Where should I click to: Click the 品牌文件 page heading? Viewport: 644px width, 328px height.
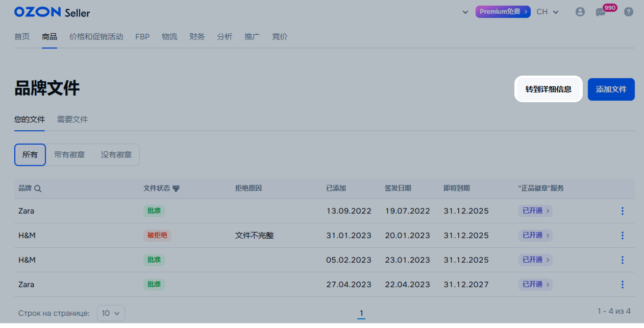pyautogui.click(x=47, y=88)
